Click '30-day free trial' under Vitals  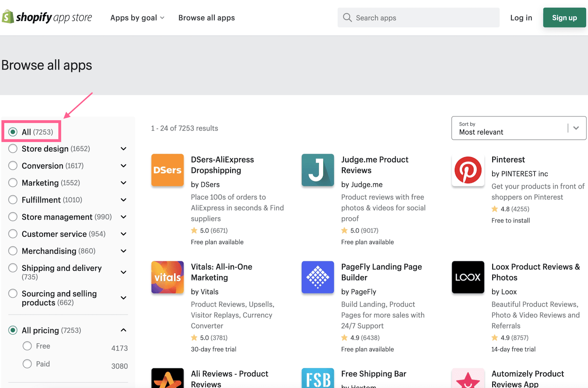point(213,349)
